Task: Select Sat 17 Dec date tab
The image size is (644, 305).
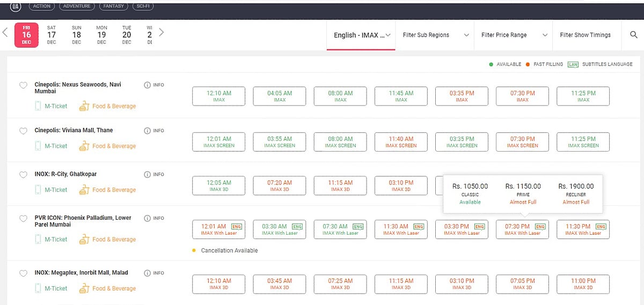Action: tap(52, 35)
